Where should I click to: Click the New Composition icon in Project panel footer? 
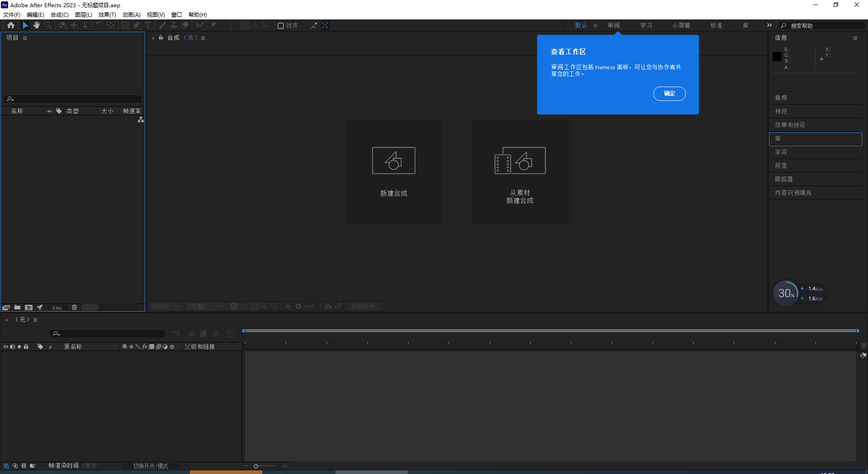click(28, 308)
